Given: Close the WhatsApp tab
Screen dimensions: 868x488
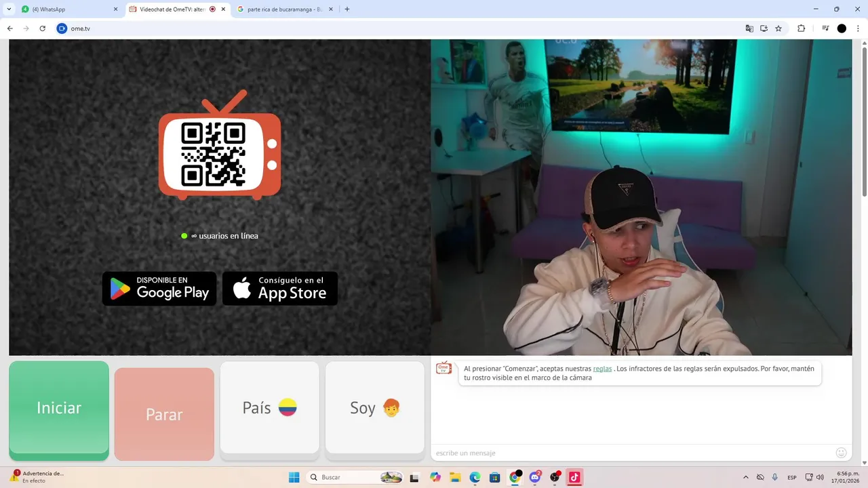Looking at the screenshot, I should 115,9.
